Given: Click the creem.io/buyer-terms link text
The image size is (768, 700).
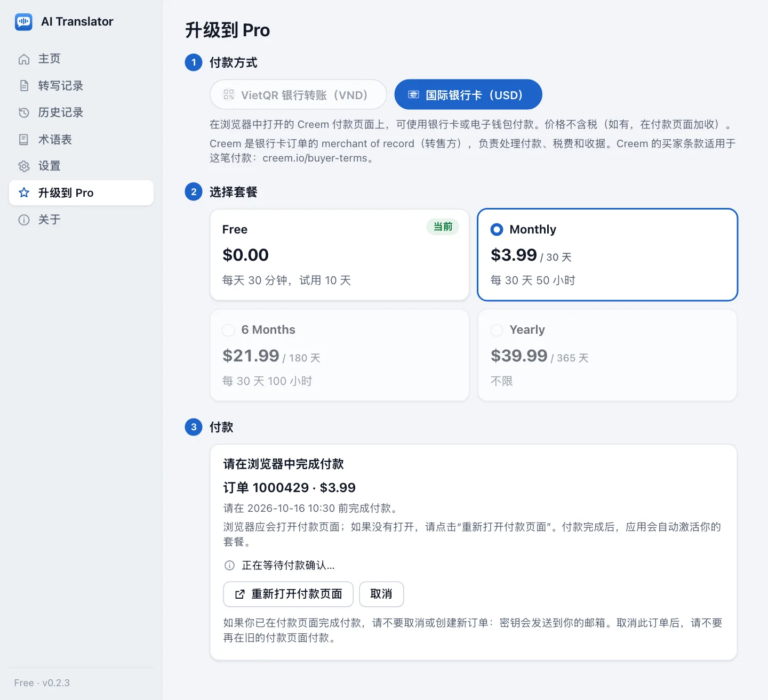Looking at the screenshot, I should click(315, 158).
